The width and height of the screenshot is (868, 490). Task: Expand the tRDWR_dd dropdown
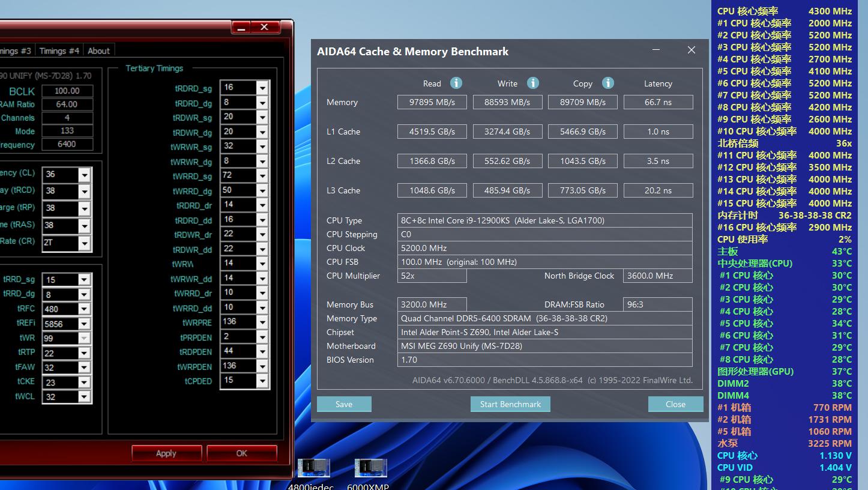click(262, 249)
